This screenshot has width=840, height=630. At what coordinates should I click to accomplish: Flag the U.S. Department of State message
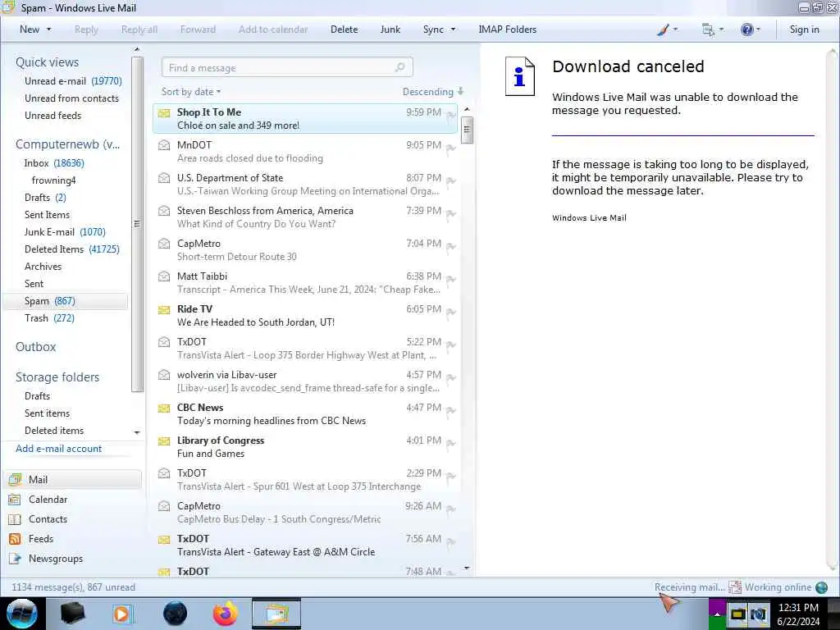tap(451, 180)
